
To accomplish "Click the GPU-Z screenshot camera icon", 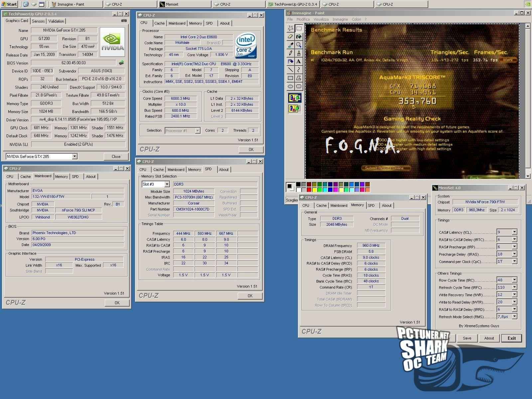I will point(124,21).
